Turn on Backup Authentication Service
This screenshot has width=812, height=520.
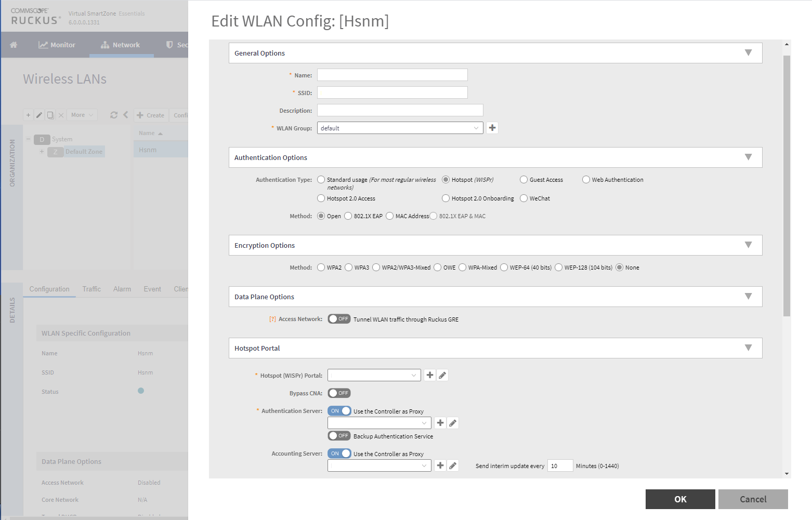click(x=339, y=436)
